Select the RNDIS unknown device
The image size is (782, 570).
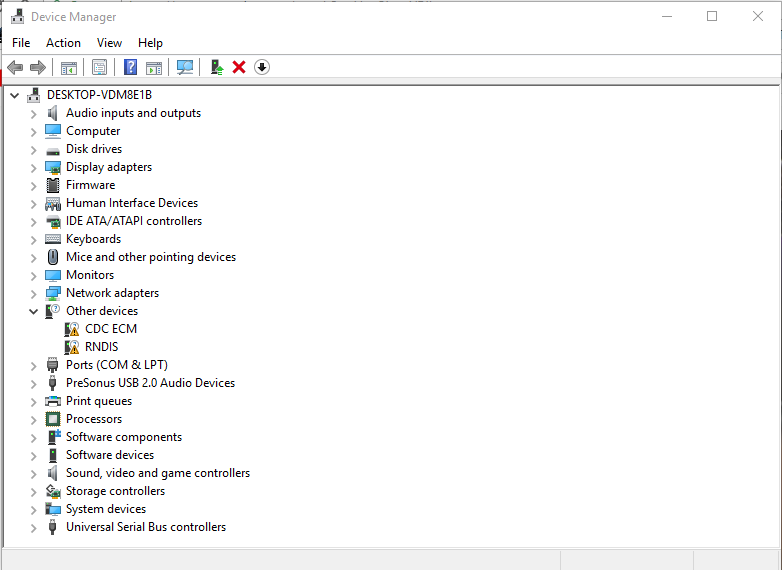pos(101,347)
